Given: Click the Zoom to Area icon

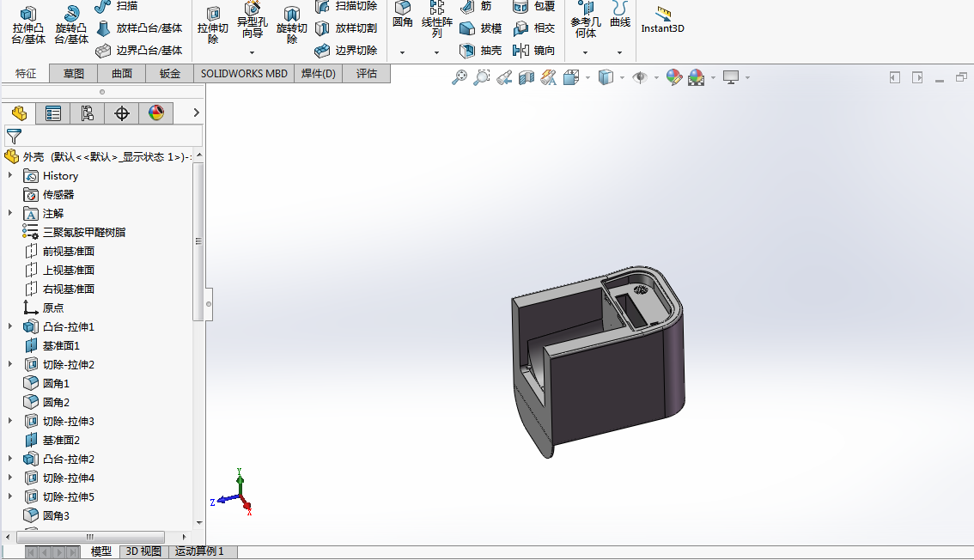Looking at the screenshot, I should point(481,77).
